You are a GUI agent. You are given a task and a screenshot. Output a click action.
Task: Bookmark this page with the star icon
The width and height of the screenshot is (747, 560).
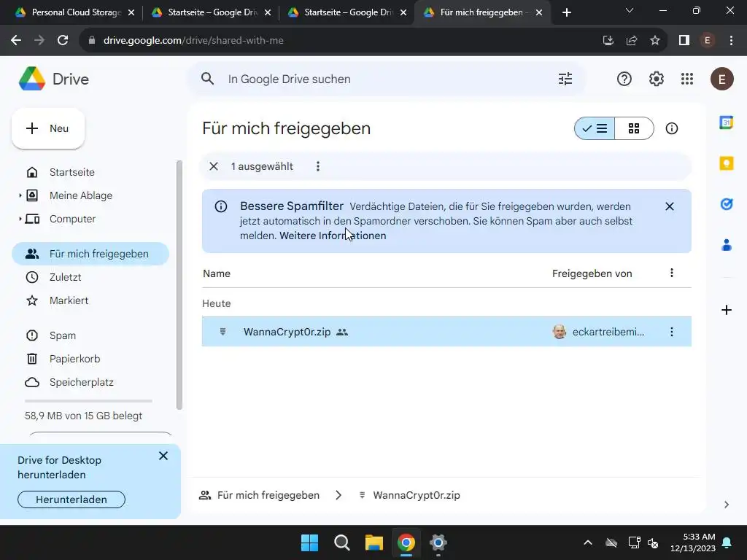pyautogui.click(x=655, y=41)
